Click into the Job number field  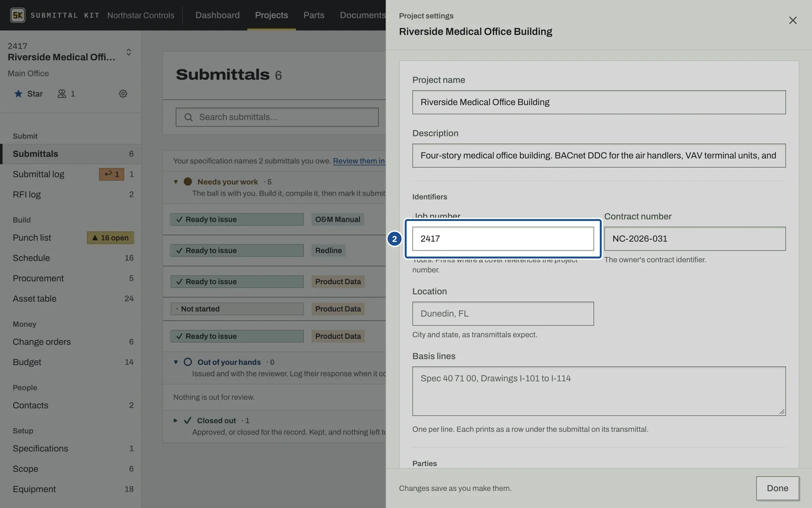(503, 239)
